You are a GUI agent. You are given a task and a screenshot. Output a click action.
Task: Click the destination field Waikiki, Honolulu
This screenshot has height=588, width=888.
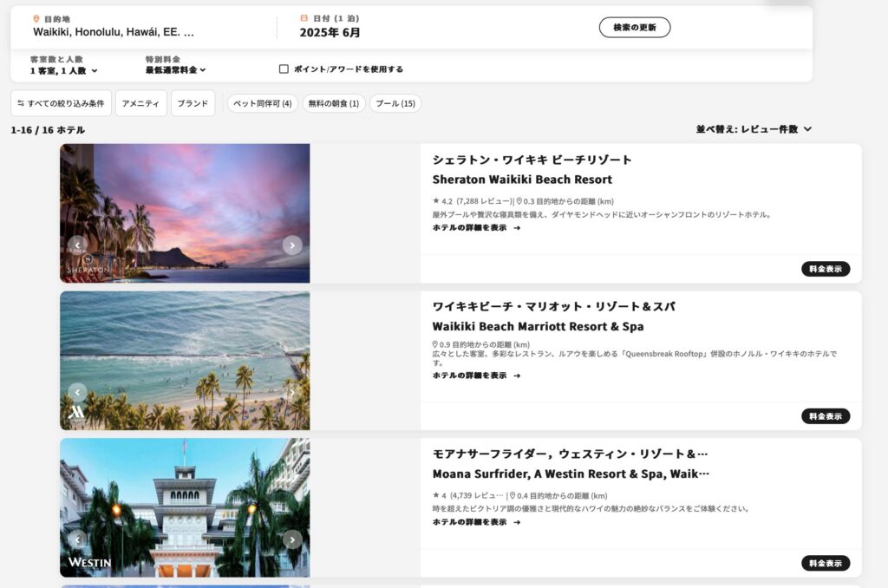click(114, 32)
